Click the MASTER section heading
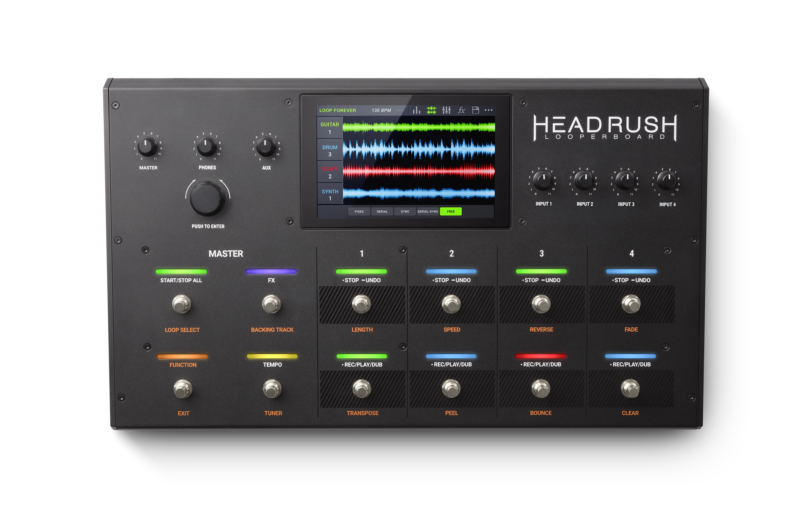Screen dimensions: 812x508 click(x=226, y=254)
